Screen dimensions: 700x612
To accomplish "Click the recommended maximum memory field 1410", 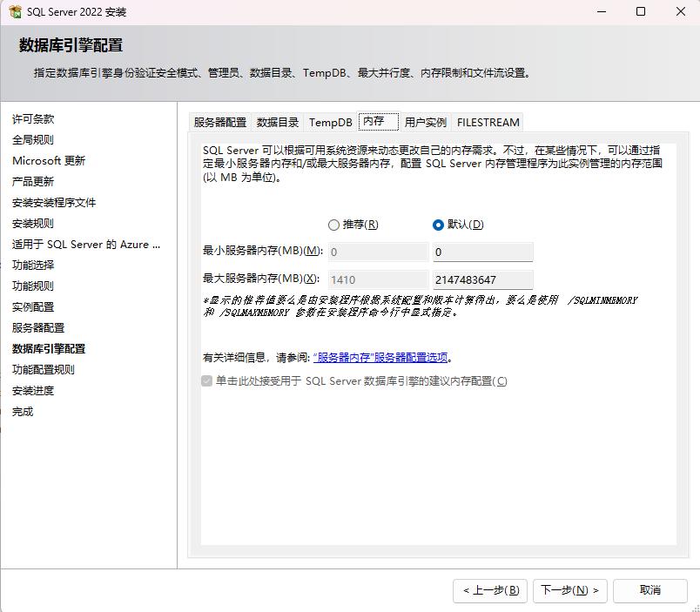I will point(378,279).
